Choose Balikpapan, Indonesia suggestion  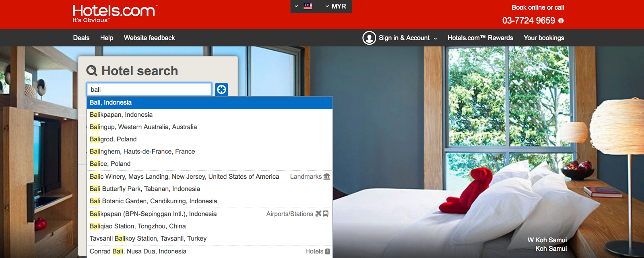(210, 115)
